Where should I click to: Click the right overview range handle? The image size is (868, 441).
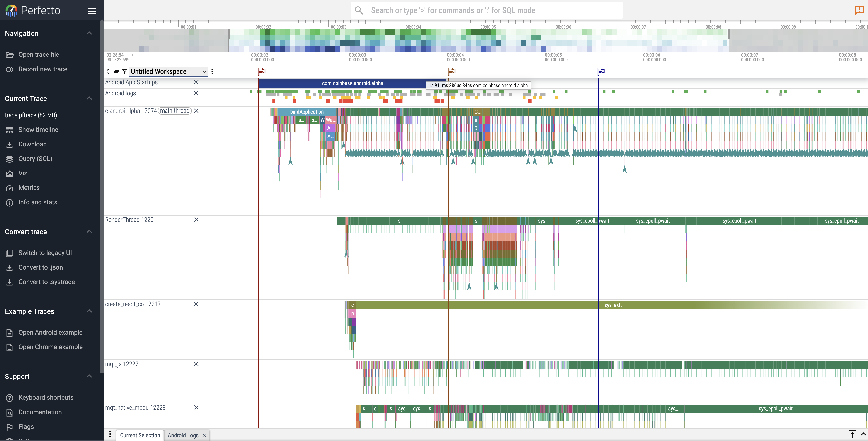(729, 34)
